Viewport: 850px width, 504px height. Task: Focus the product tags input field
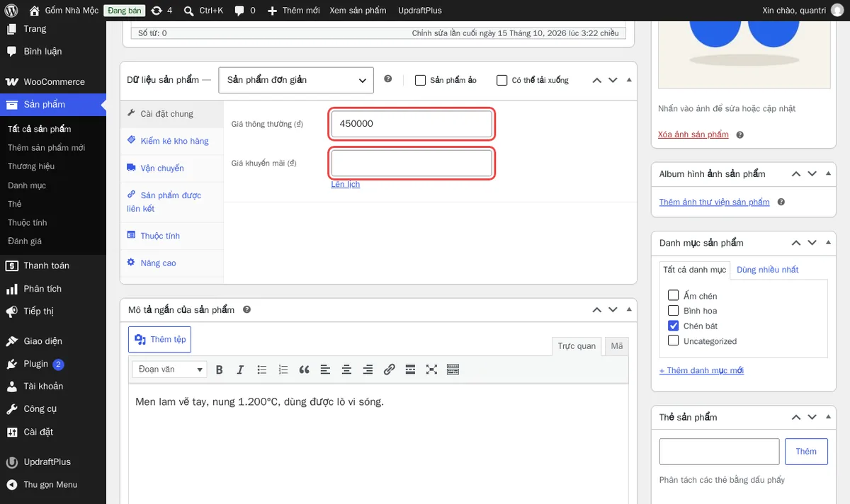719,452
